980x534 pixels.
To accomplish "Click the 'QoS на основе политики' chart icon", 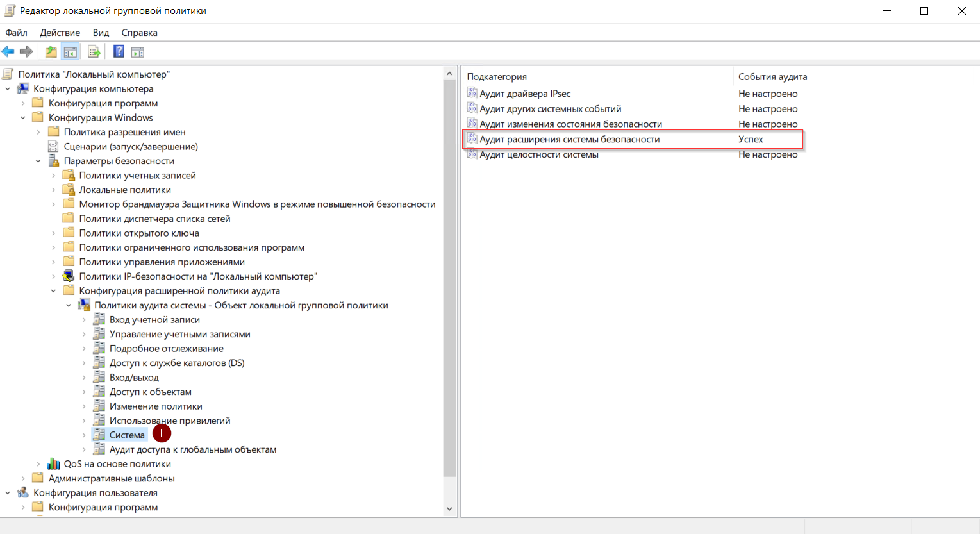I will [x=54, y=464].
